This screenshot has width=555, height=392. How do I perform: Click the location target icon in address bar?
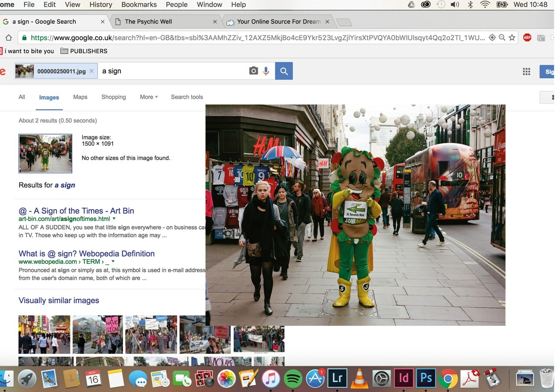(492, 38)
